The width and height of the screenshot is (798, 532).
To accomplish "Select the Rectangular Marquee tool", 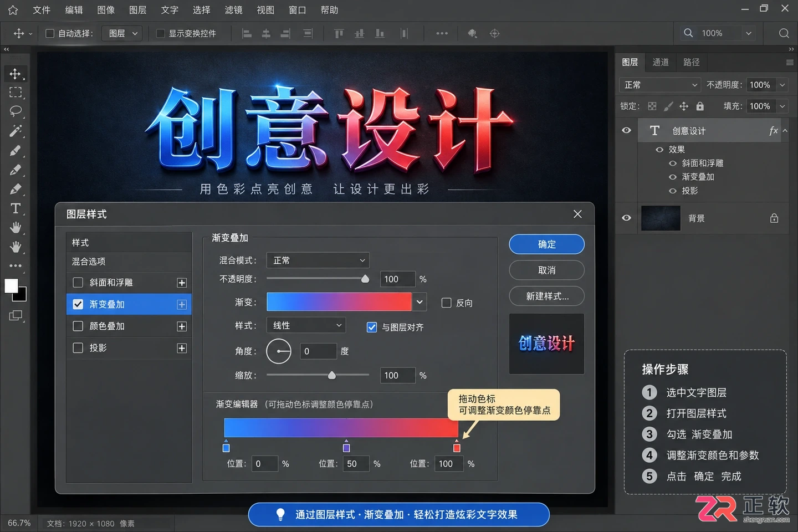I will pos(15,92).
